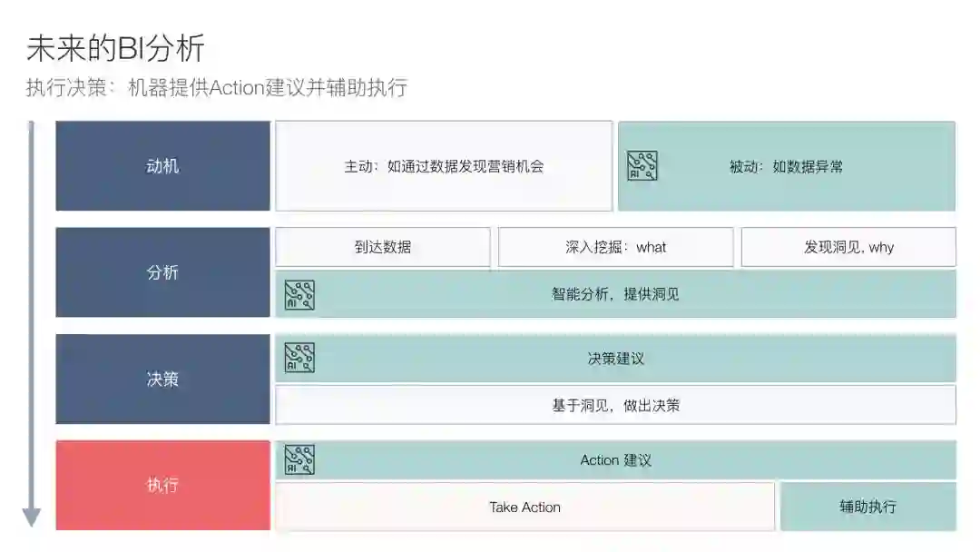Click the 智能分析，提供洞见 bar
Screen dimensions: 980x552
click(x=615, y=294)
